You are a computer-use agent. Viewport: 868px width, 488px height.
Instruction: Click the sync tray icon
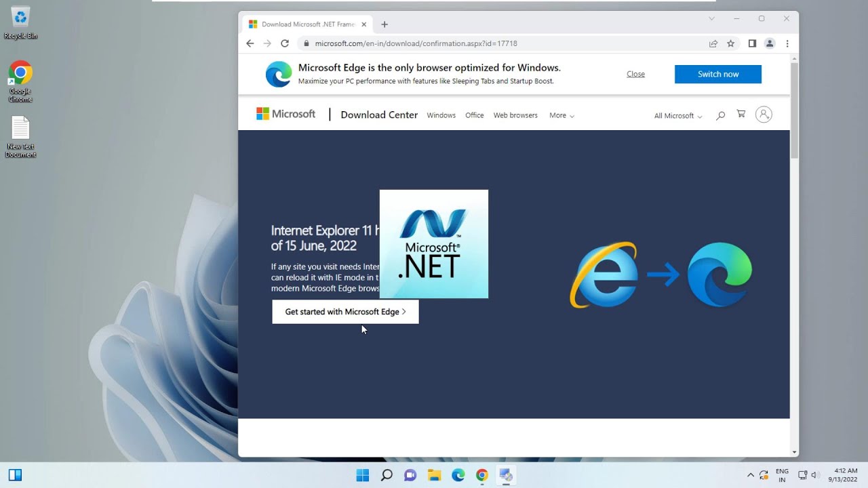pyautogui.click(x=764, y=475)
